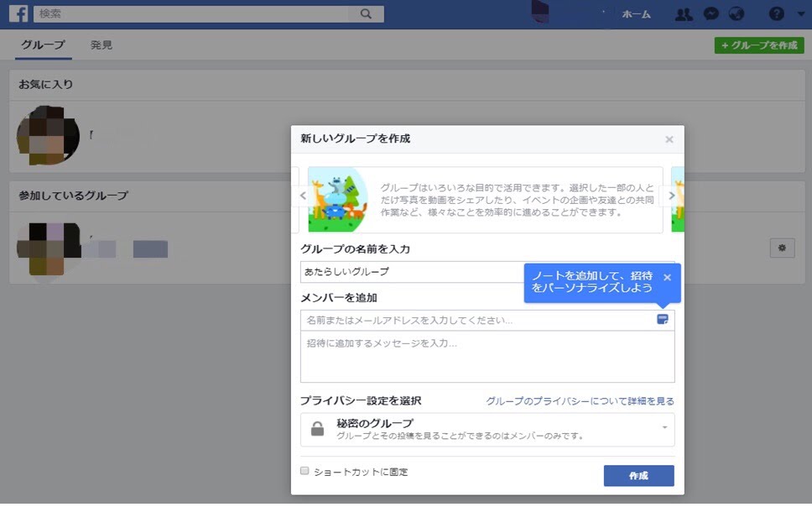Open the gear settings for joined group
Image resolution: width=812 pixels, height=507 pixels.
pyautogui.click(x=782, y=248)
